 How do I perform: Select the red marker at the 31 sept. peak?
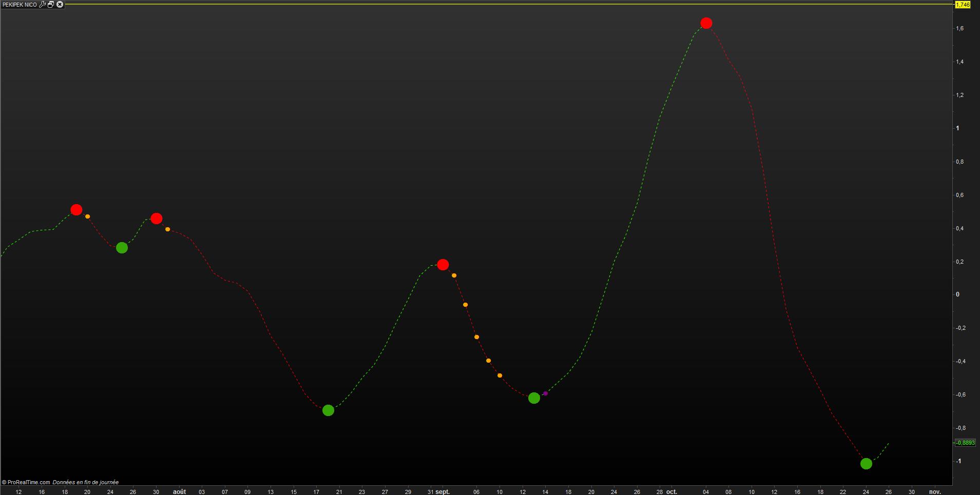(443, 265)
